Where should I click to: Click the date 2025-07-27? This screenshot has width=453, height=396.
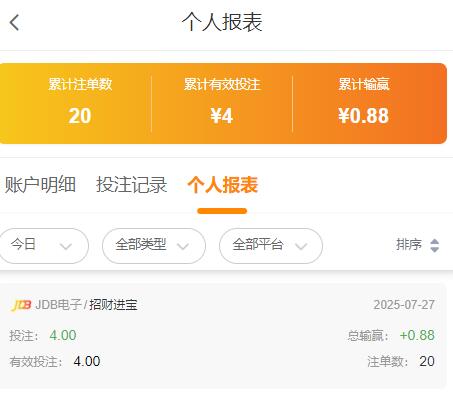point(404,305)
